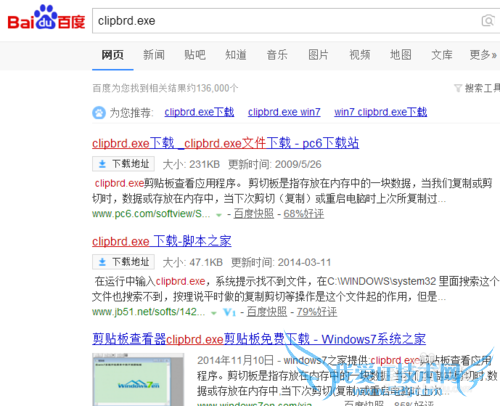
Task: Click suggested search clipbrd.exe win7
Action: coord(284,112)
